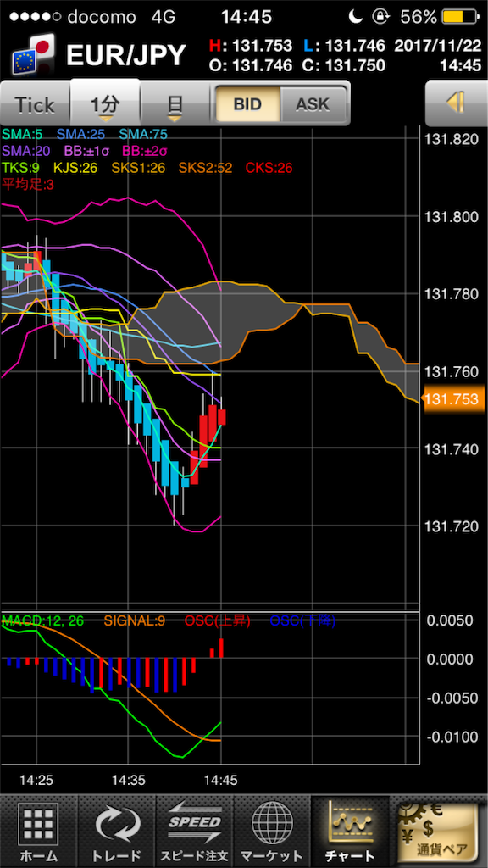
Task: Open the スピード注文 SPEED tab
Action: (x=195, y=832)
